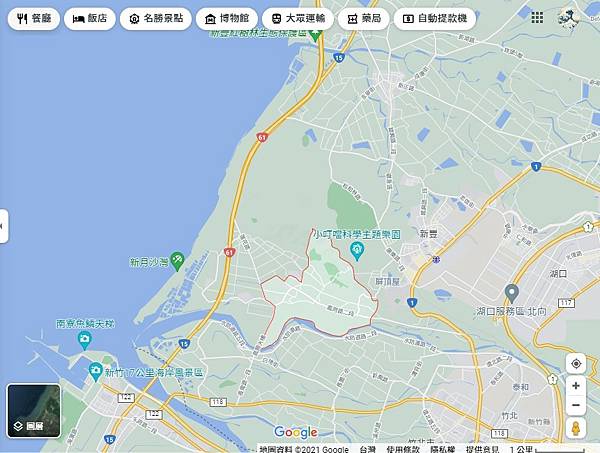Filter map by 餐廳 restaurants chip
The height and width of the screenshot is (453, 600).
point(34,19)
